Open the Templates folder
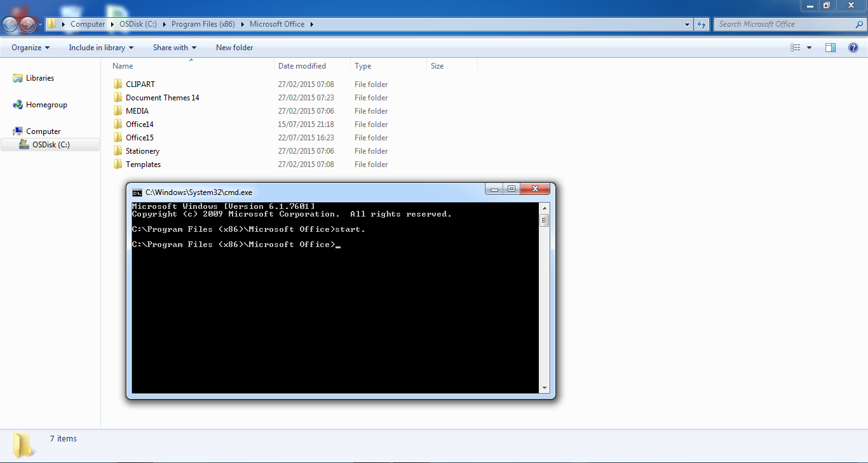868x463 pixels. [142, 164]
